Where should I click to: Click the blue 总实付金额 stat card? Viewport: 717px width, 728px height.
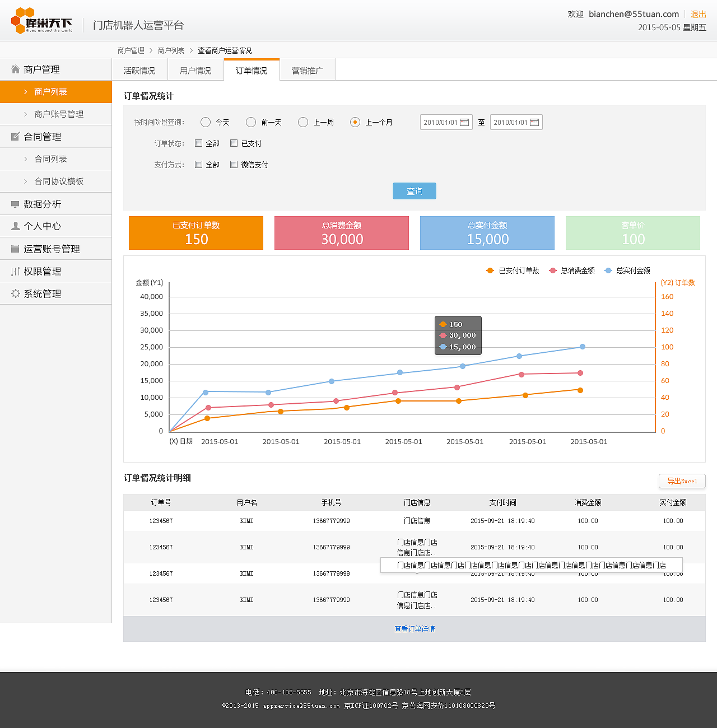(487, 233)
